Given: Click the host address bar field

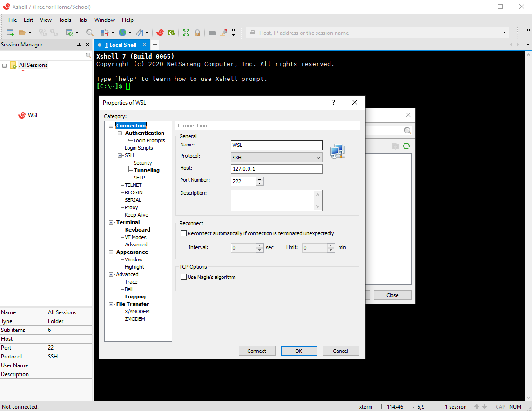Looking at the screenshot, I should (x=377, y=33).
